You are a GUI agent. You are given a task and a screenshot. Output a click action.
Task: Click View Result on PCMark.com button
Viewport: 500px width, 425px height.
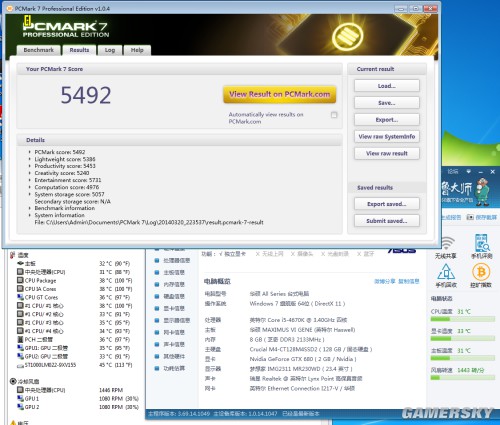click(280, 94)
